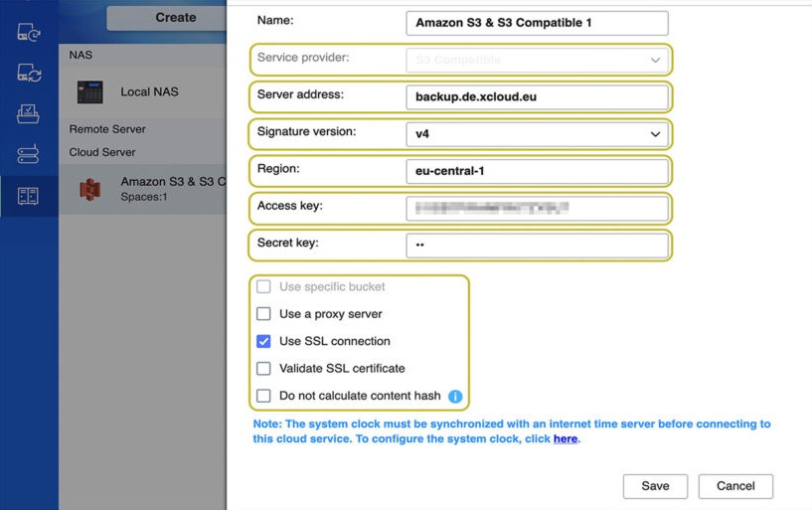The image size is (812, 510).
Task: Open the sync jobs sidebar icon
Action: pos(29,73)
